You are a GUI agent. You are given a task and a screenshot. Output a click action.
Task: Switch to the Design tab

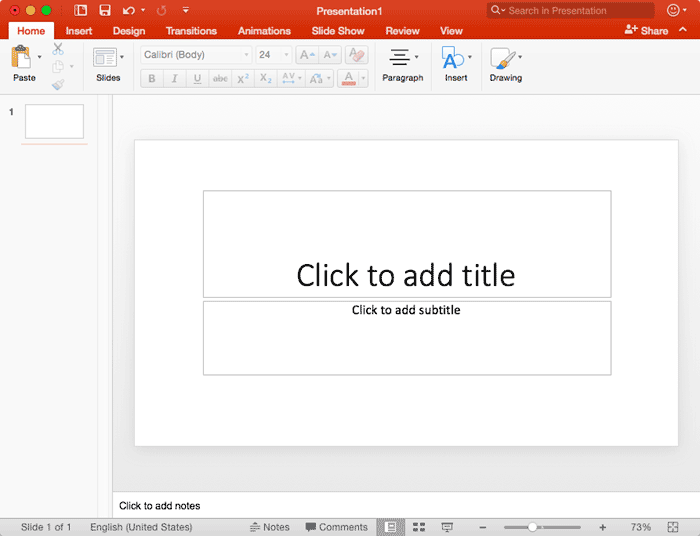[x=129, y=31]
